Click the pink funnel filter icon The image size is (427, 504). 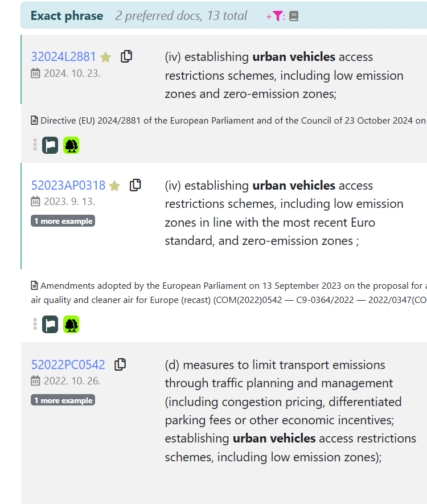tap(277, 16)
